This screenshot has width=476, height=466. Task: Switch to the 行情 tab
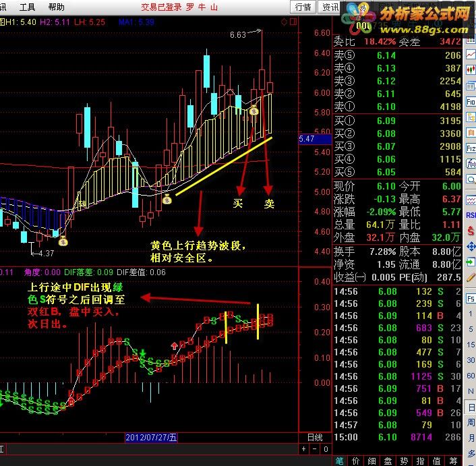(x=303, y=7)
